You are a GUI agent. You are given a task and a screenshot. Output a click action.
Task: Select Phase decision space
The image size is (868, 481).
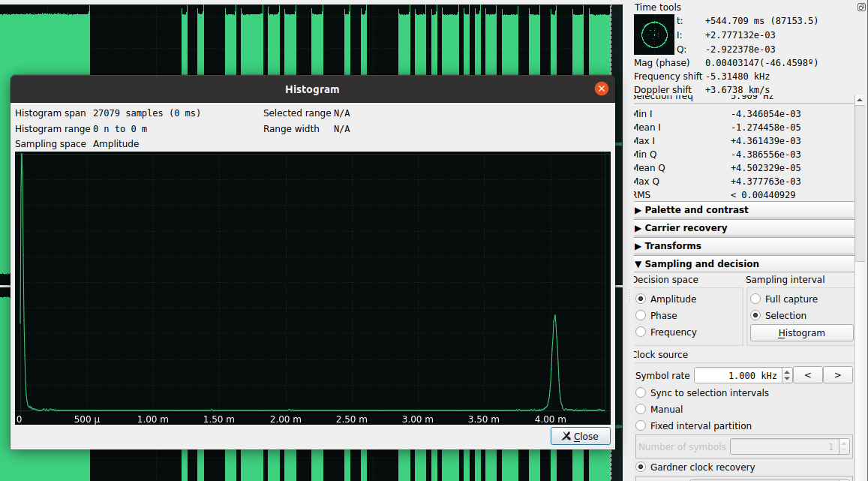coord(641,316)
